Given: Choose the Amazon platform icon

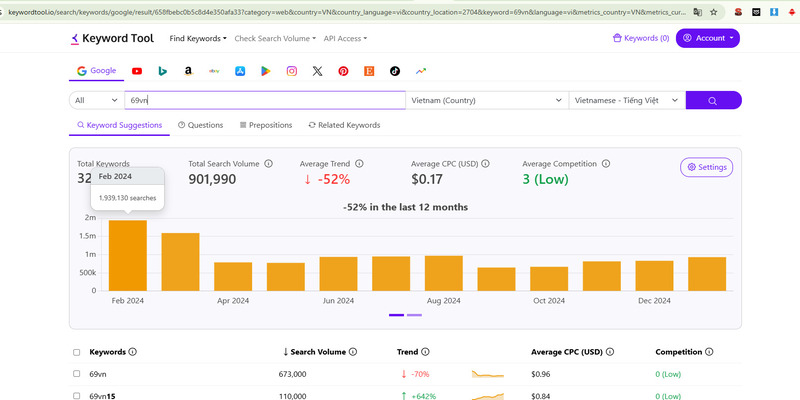Looking at the screenshot, I should 188,71.
